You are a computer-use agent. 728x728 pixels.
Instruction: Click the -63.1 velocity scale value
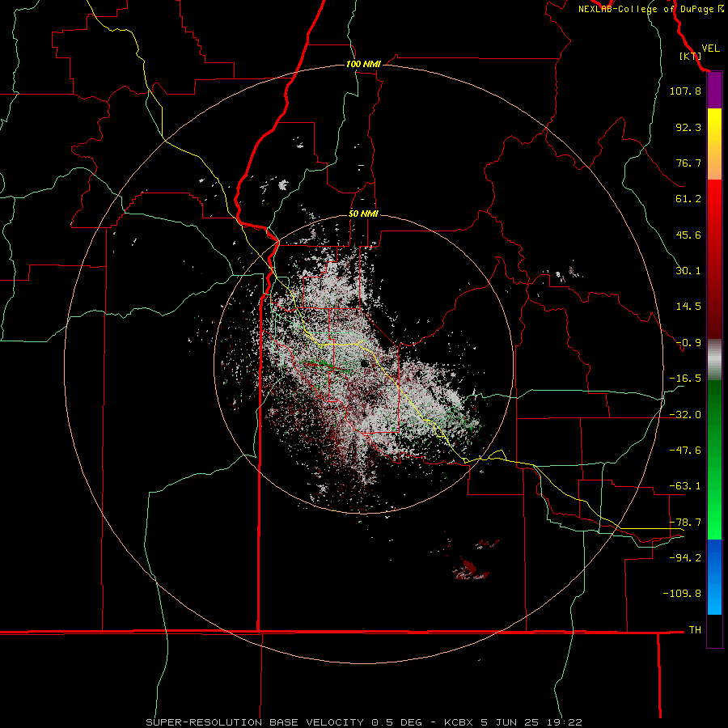tap(685, 486)
